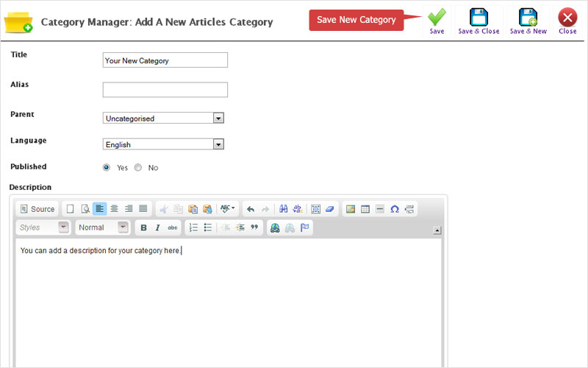Open the Parent category dropdown
The width and height of the screenshot is (588, 368).
pos(218,118)
